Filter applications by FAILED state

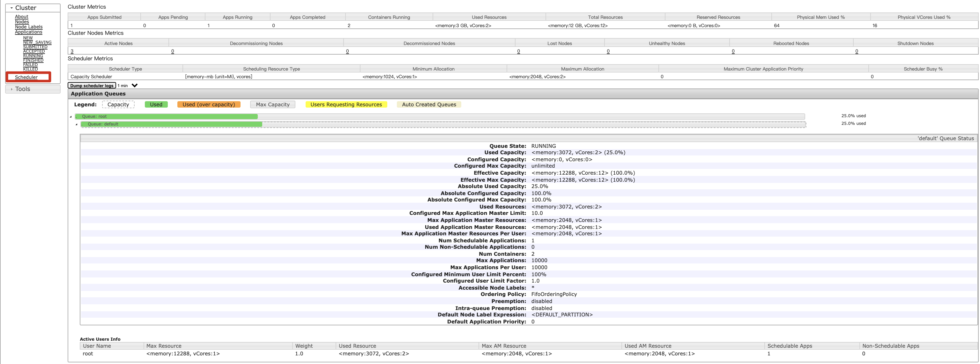[30, 65]
